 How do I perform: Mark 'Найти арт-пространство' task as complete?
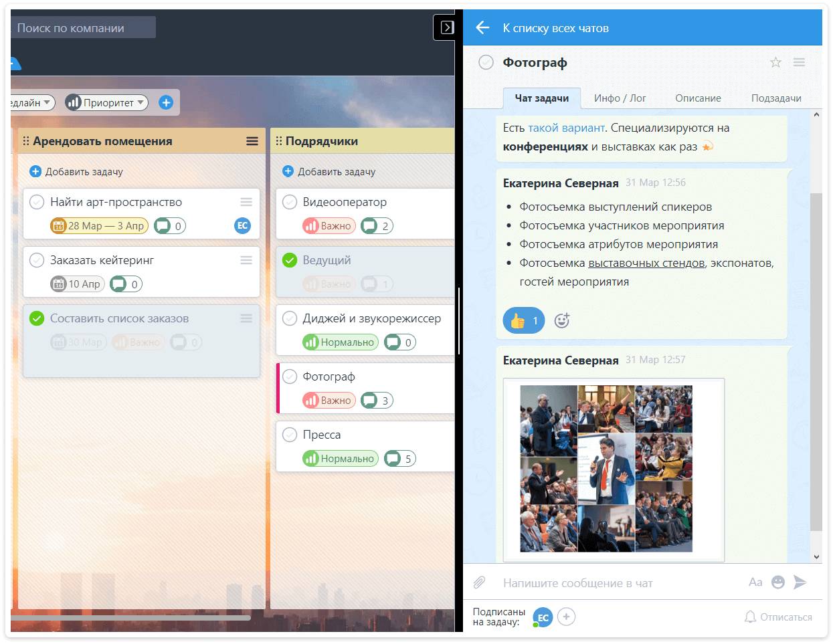pyautogui.click(x=37, y=202)
